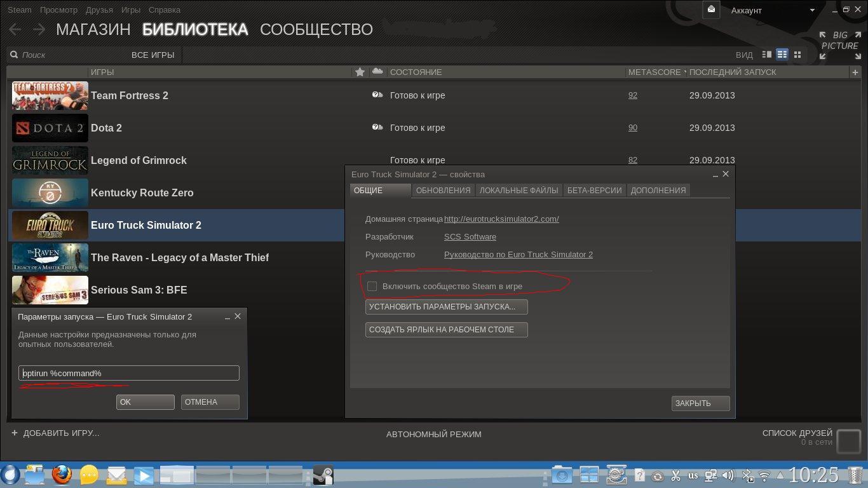Switch to the ЛОКАЛЬНЫЕ ФАЙЛЫ tab
The image size is (868, 488).
coord(519,190)
